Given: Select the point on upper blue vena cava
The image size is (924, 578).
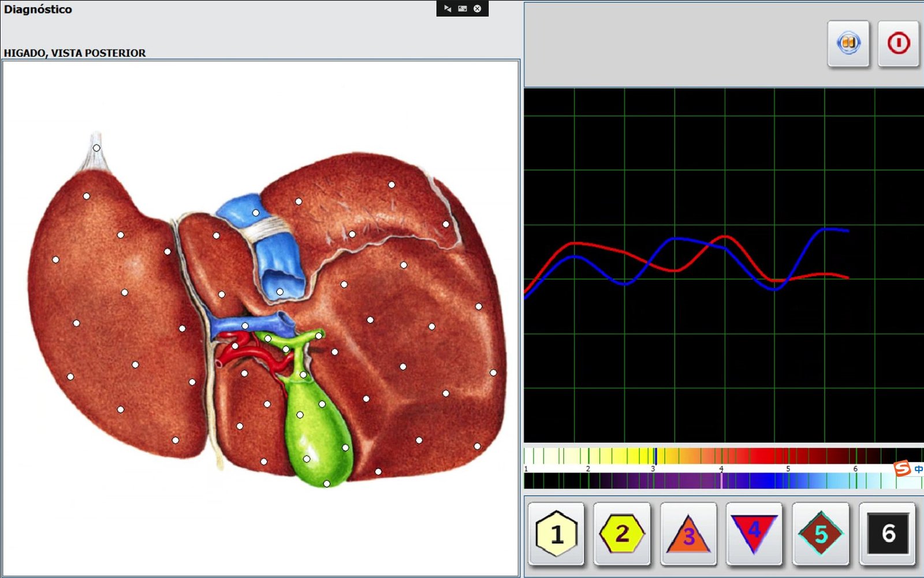Looking at the screenshot, I should pos(256,212).
